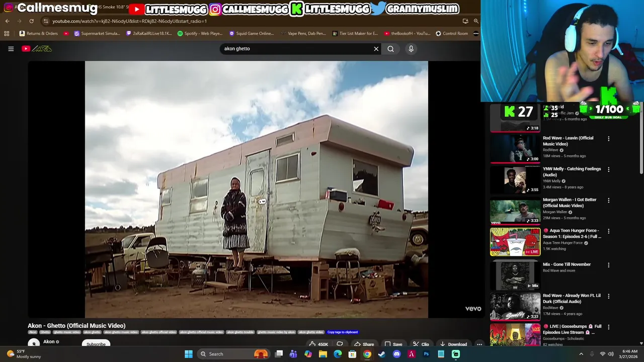Click the zoom magnifier icon in address bar
Viewport: 644px width, 362px height.
(x=476, y=21)
